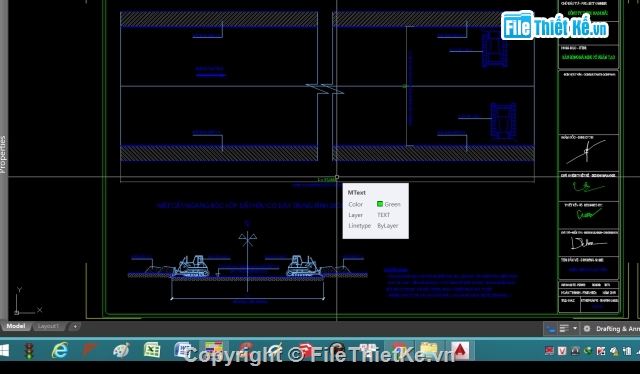The height and width of the screenshot is (374, 640).
Task: Open the workspace switching gear icon
Action: [587, 328]
